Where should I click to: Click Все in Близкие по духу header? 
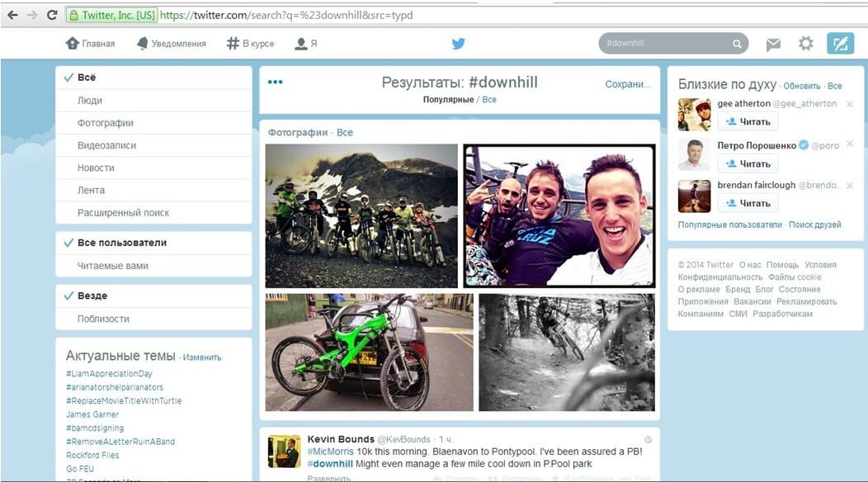[835, 87]
